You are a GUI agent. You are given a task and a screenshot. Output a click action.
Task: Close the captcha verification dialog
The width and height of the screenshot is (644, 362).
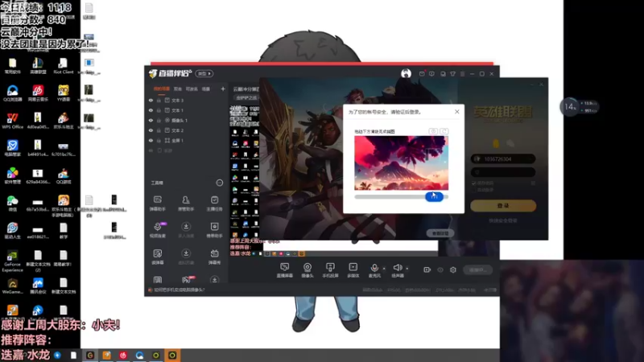(456, 112)
